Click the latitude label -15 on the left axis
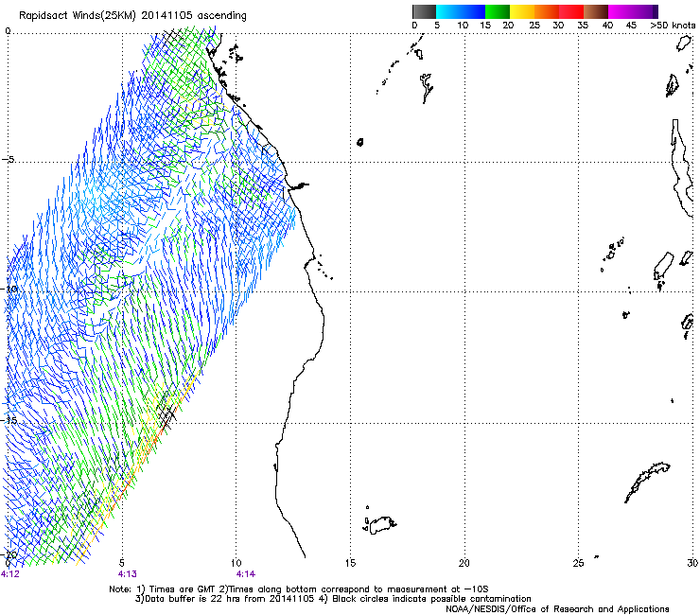This screenshot has height=615, width=700. [x=9, y=420]
